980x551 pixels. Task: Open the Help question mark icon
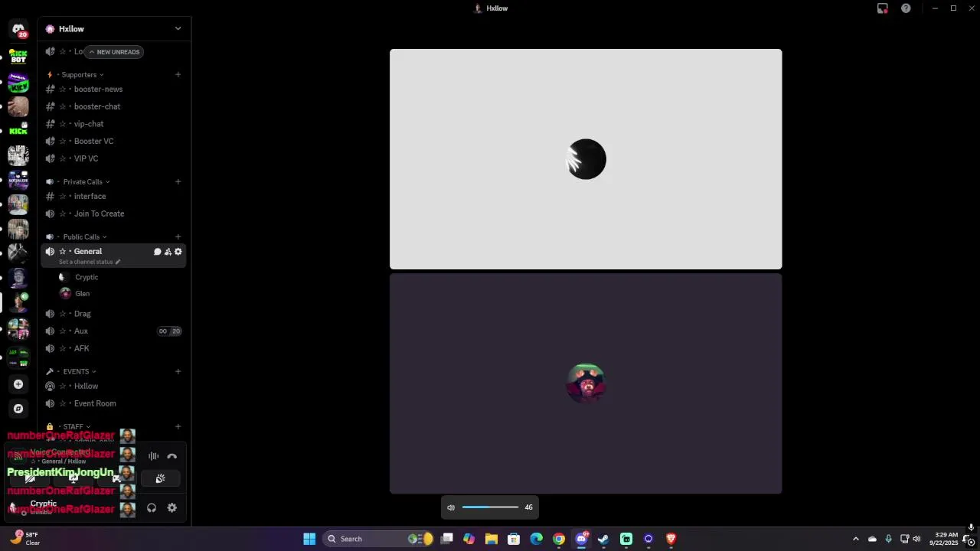point(906,8)
